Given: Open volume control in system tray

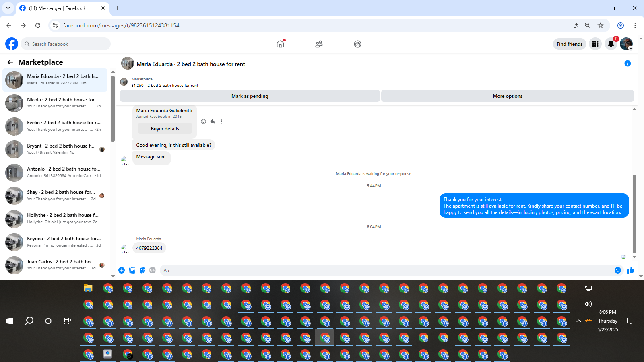Looking at the screenshot, I should pos(588,304).
